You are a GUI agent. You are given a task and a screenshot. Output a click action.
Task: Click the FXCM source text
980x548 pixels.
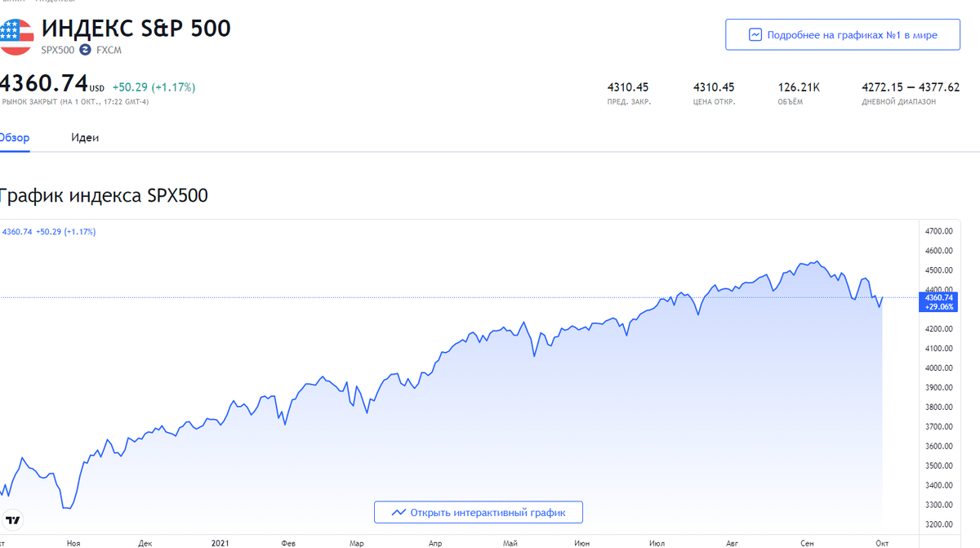point(109,51)
